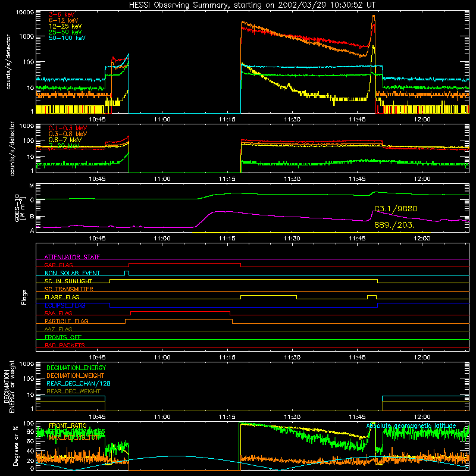Viewport: 476px width, 476px height.
Task: Click the "ECLIPSE_FLAG" label
Action: point(65,305)
